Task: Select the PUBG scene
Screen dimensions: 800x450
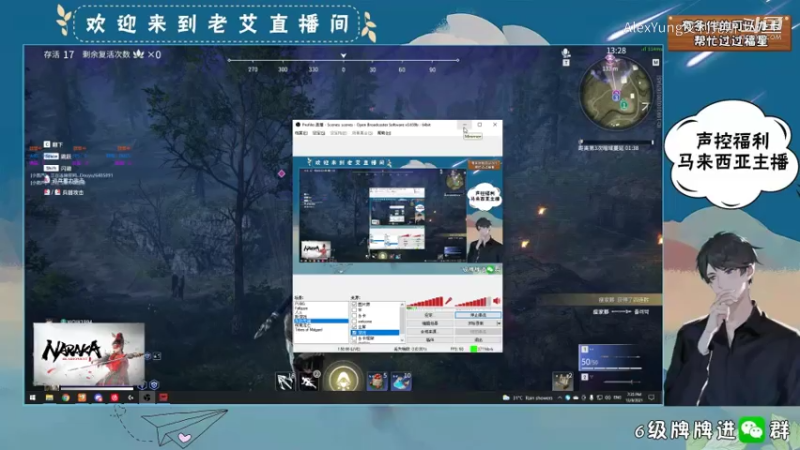Action: (300, 304)
